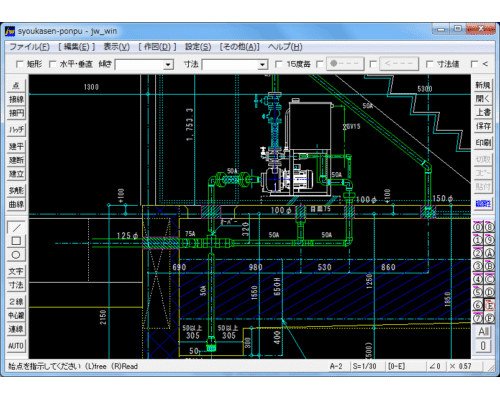This screenshot has width=500, height=400.
Task: Toggle the checkbox beside the <--- button
Action: pyautogui.click(x=373, y=64)
